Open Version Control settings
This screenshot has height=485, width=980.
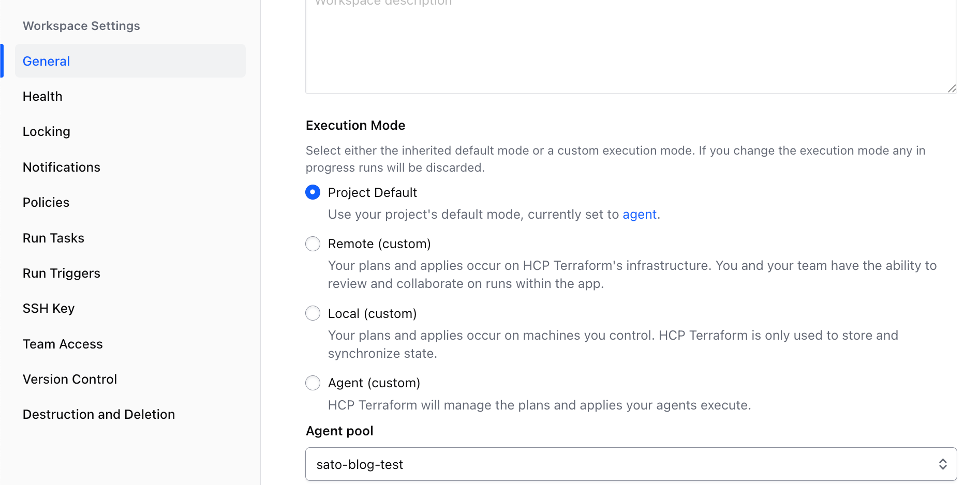pos(70,379)
